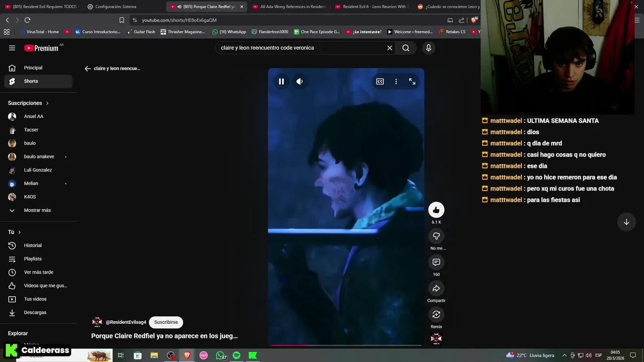Image resolution: width=644 pixels, height=362 pixels.
Task: Open Playlists in the sidebar
Action: click(38, 259)
